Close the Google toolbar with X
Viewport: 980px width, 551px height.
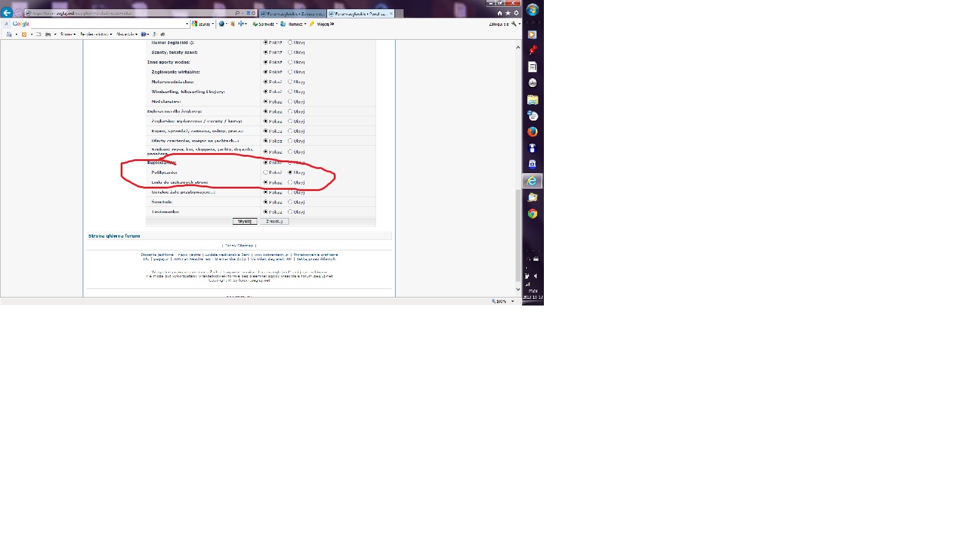point(6,24)
